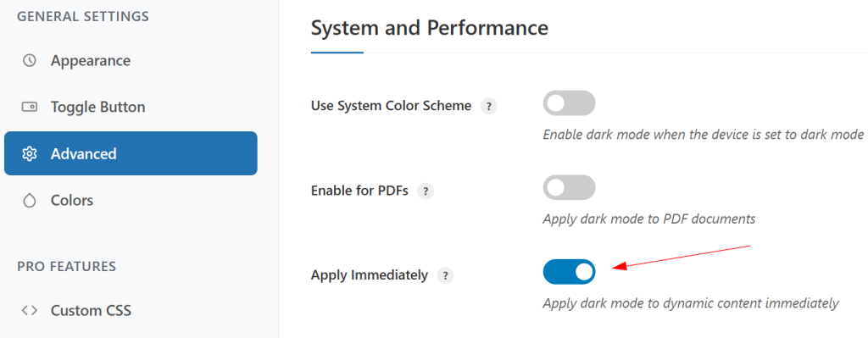The image size is (868, 338).
Task: Click the droplet icon beside Colors
Action: click(30, 200)
